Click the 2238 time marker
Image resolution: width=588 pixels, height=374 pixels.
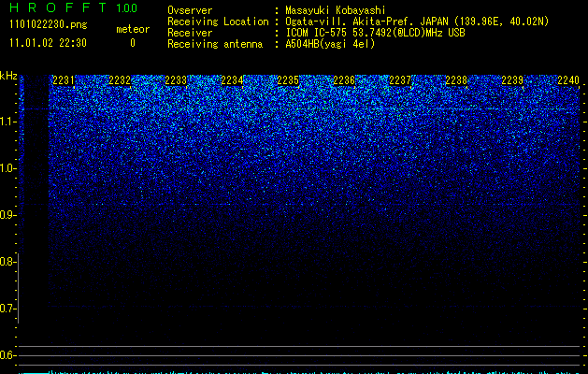pos(456,80)
